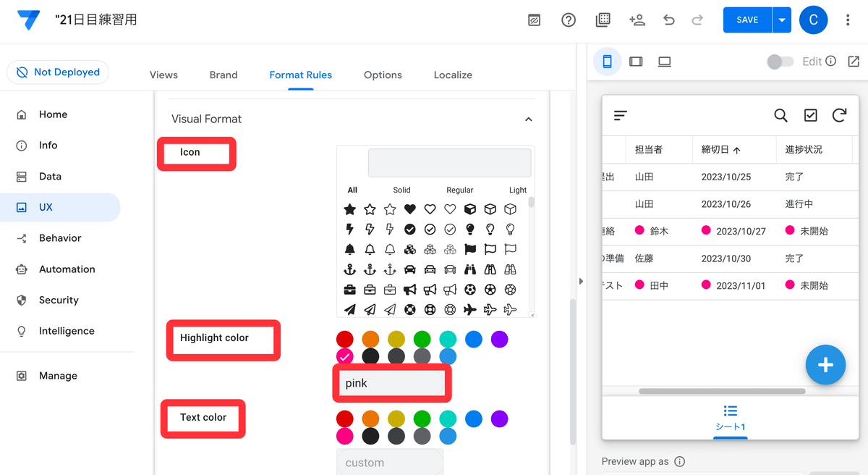Switch to the Options tab
Screen dimensions: 868x475
[x=383, y=75]
